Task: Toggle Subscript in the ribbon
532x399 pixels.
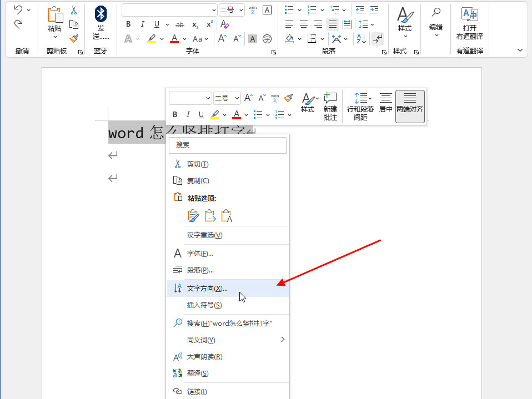Action: pyautogui.click(x=195, y=24)
